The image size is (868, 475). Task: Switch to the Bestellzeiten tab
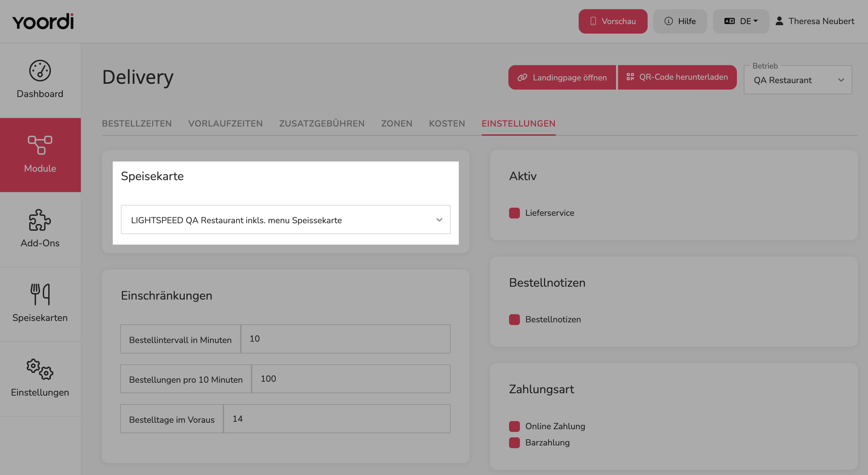click(x=137, y=123)
